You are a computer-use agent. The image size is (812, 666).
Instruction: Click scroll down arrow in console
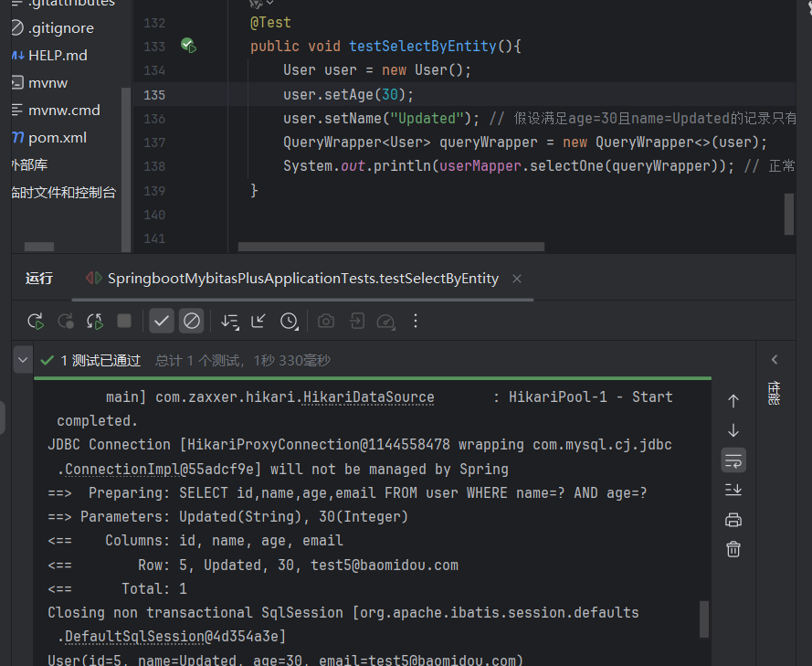tap(733, 430)
